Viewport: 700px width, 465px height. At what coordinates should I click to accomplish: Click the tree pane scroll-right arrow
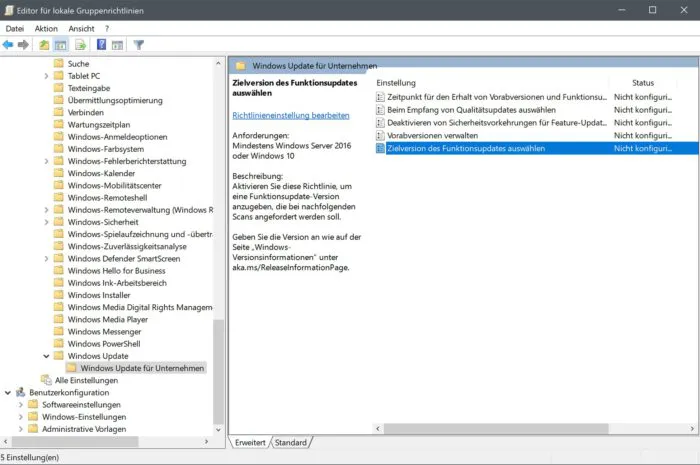tap(206, 441)
